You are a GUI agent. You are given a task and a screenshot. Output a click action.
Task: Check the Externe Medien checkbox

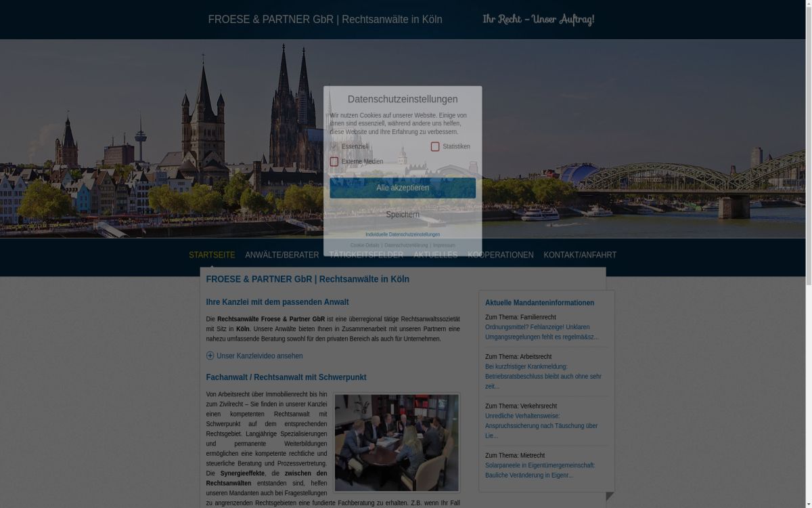point(334,161)
